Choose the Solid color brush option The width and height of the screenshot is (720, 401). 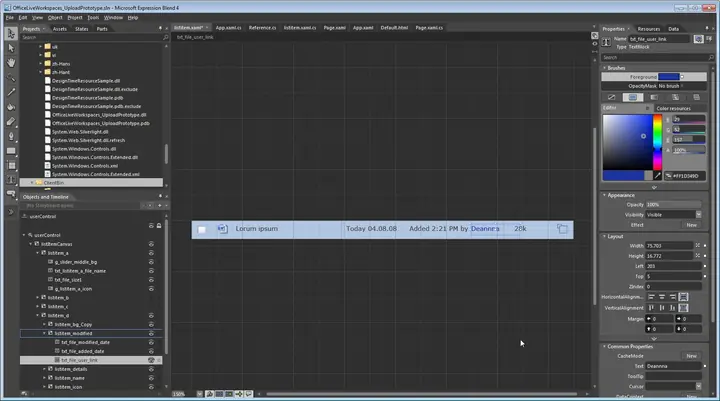[632, 97]
